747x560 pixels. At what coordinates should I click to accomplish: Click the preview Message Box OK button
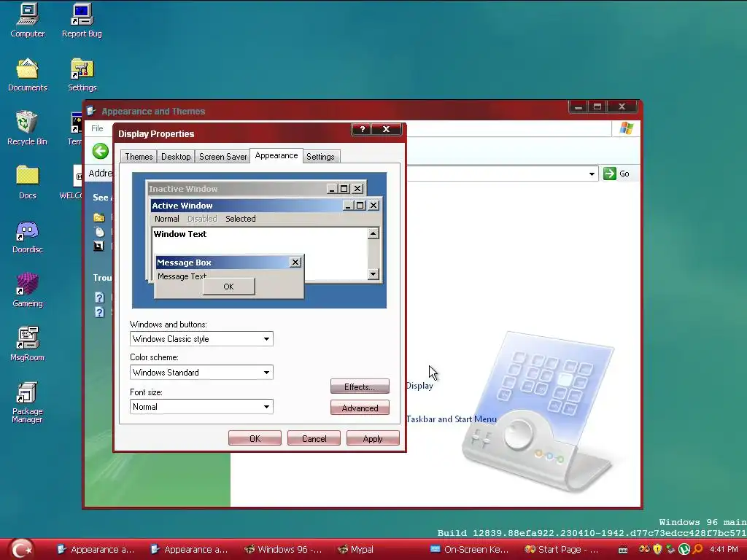click(228, 287)
